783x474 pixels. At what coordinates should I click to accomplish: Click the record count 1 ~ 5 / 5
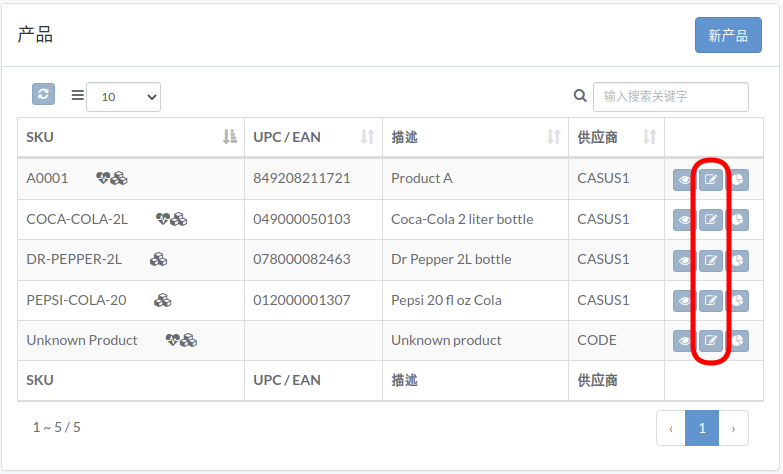click(56, 428)
